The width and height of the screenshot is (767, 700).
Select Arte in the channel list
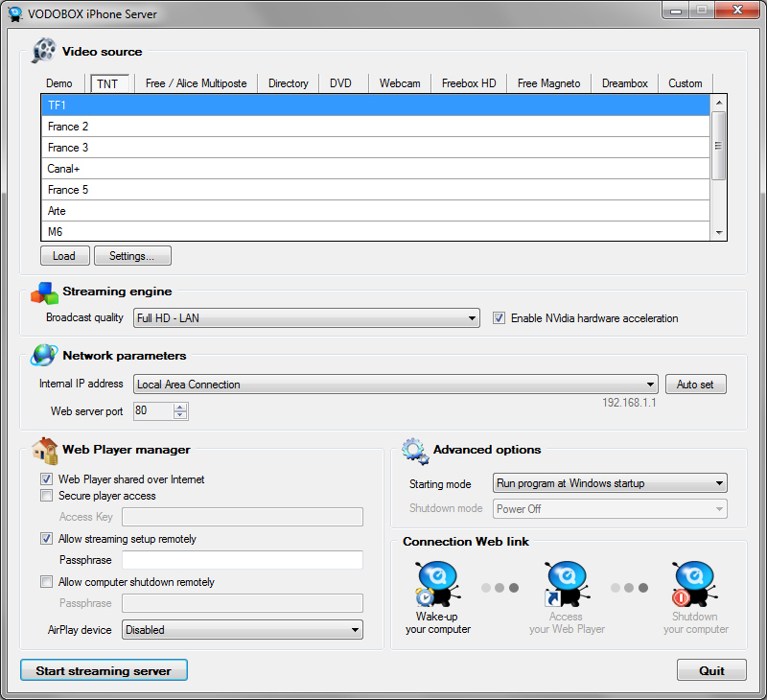[x=376, y=210]
